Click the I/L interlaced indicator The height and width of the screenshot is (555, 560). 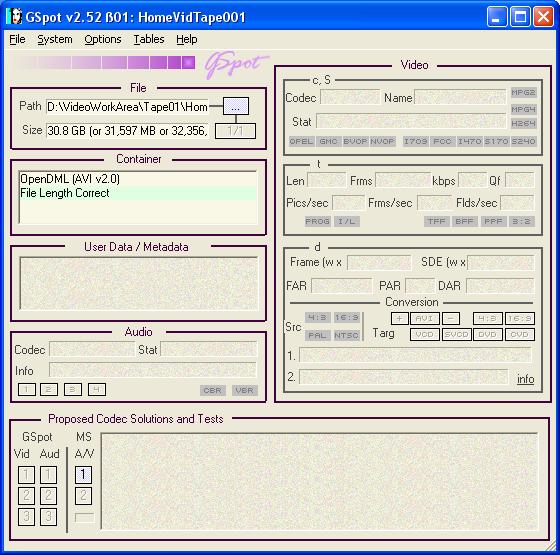click(347, 221)
